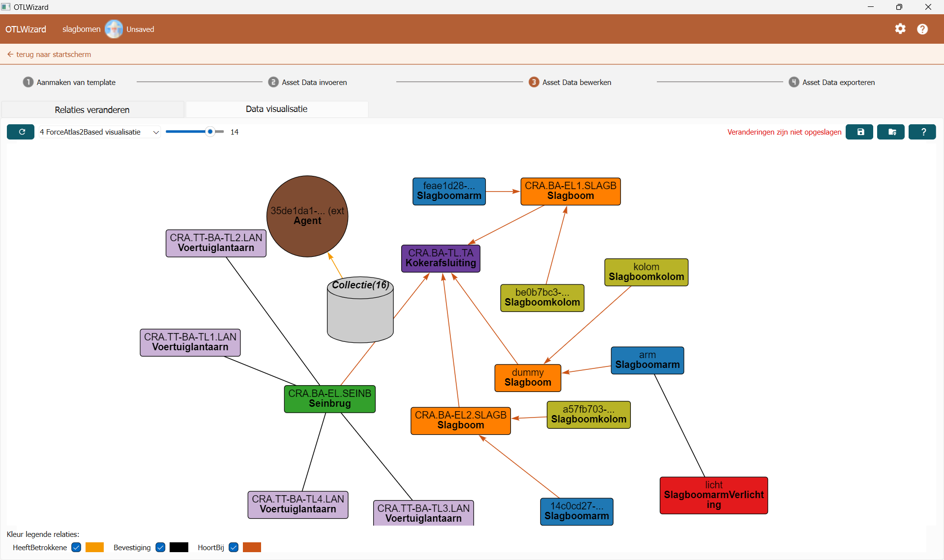This screenshot has width=944, height=560.
Task: Open the settings gear
Action: 901,29
